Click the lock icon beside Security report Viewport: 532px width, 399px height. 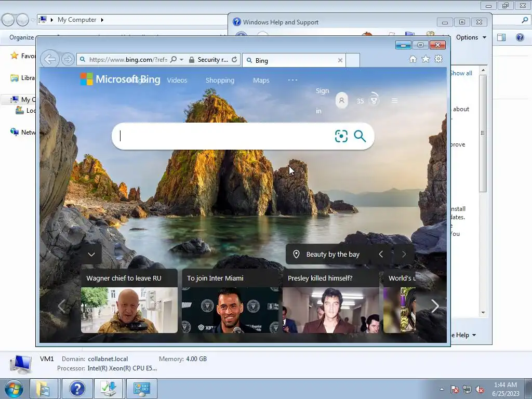click(x=192, y=60)
